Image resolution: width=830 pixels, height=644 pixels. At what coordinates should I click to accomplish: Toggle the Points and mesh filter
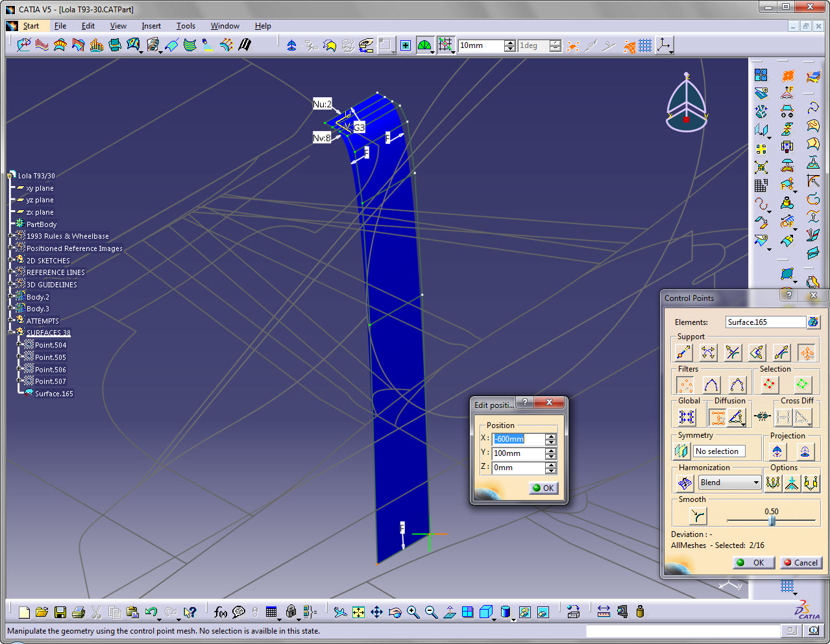pyautogui.click(x=737, y=385)
